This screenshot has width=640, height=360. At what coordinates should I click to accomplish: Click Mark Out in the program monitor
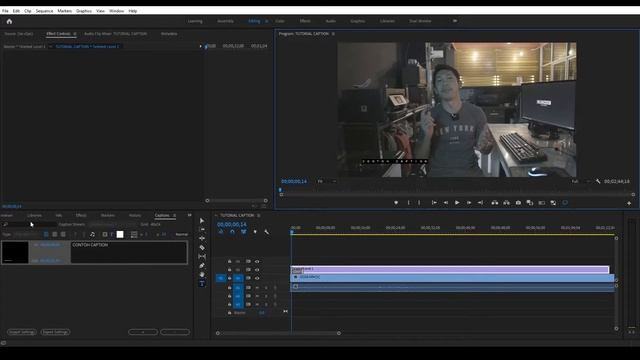click(419, 203)
